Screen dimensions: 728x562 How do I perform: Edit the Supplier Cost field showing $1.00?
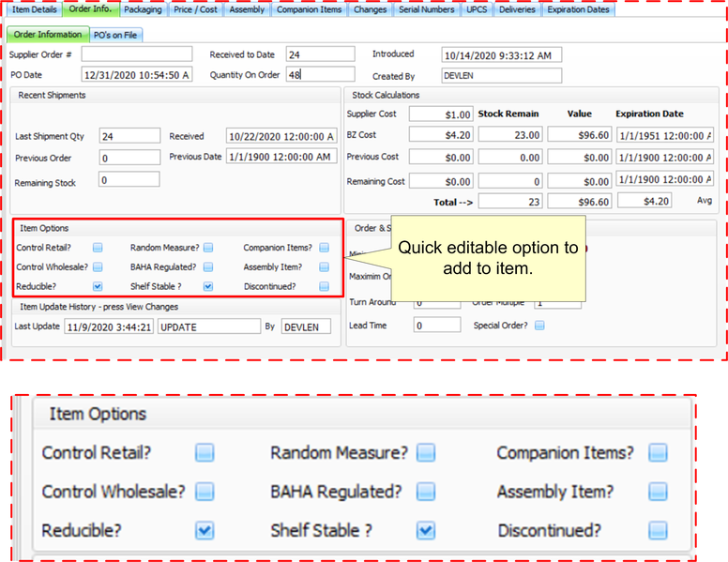[x=441, y=114]
